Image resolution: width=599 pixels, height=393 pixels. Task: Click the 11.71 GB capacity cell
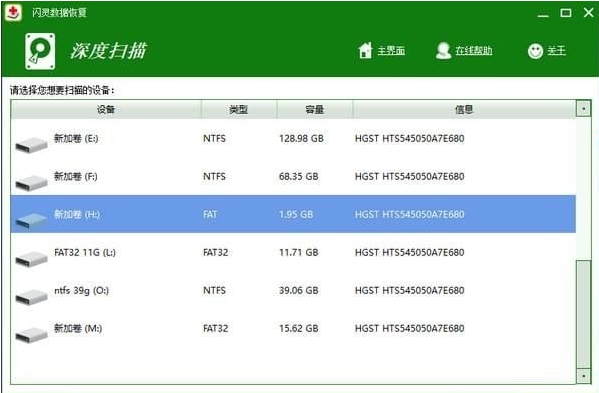(299, 252)
